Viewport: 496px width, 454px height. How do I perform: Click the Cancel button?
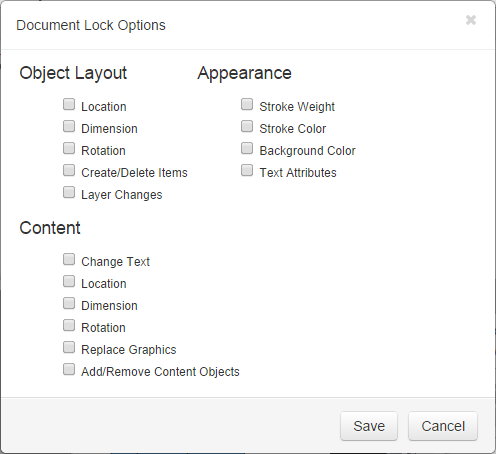443,426
